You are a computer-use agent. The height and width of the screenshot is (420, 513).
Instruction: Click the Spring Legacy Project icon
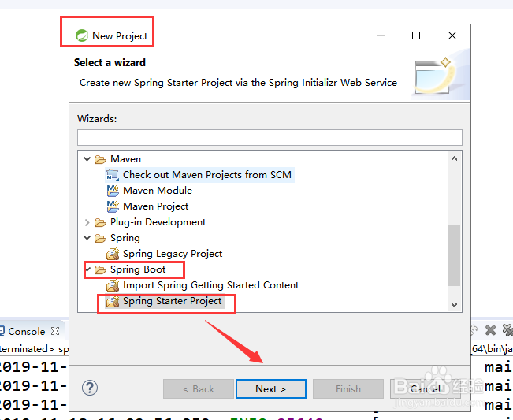(113, 254)
